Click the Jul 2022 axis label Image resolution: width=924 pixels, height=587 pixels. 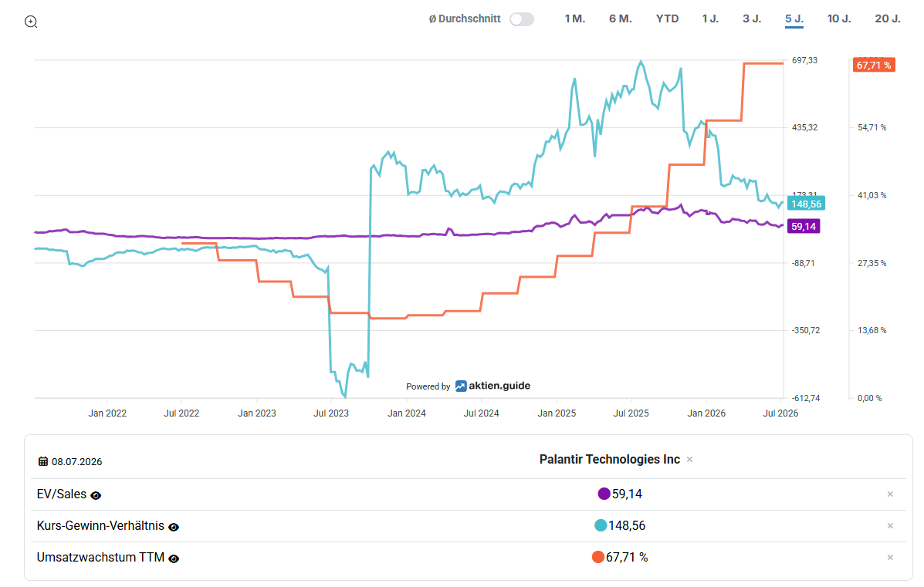tap(181, 413)
